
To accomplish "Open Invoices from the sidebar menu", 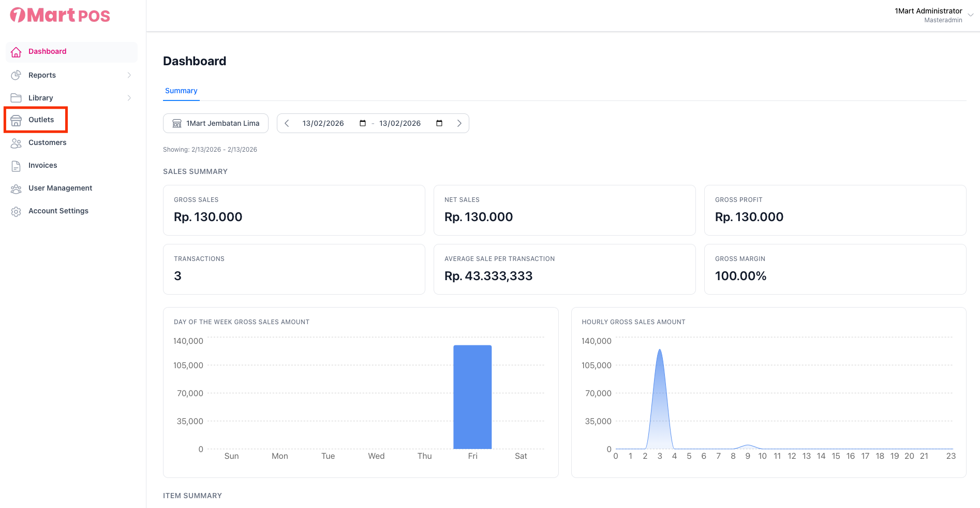I will pos(43,165).
